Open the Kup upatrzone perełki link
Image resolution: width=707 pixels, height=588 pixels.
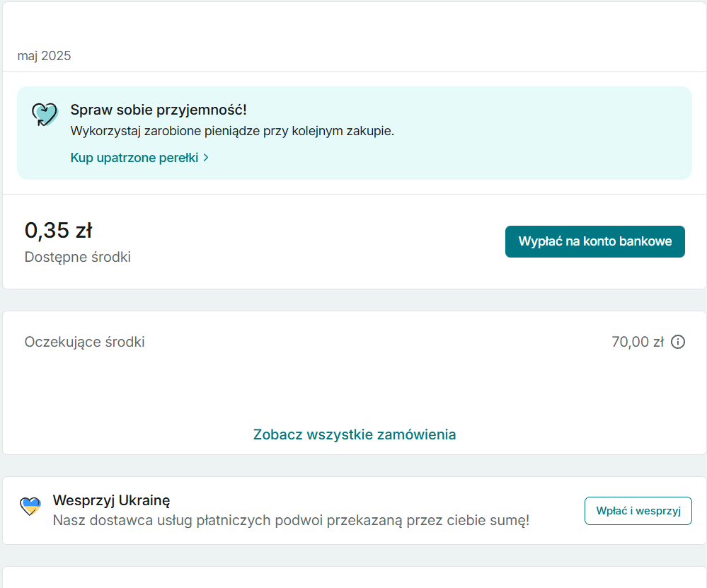point(134,158)
